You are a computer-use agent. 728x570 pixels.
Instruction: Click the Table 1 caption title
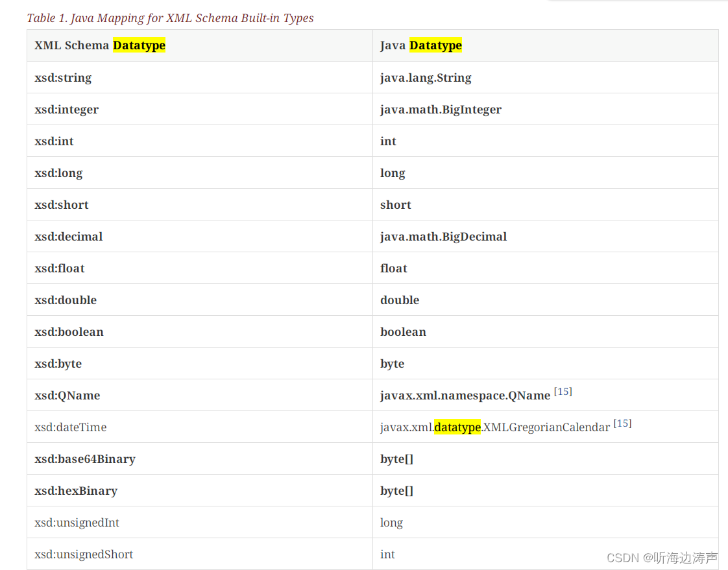(x=169, y=18)
